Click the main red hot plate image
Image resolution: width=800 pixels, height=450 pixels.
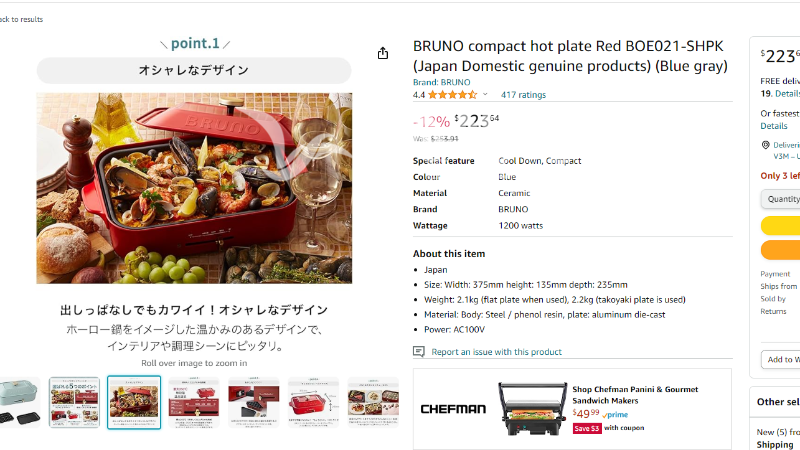(x=194, y=188)
